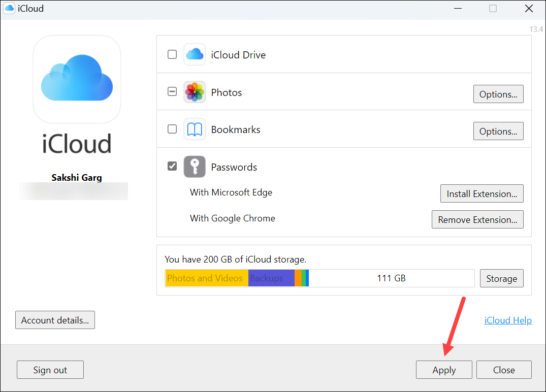The image size is (546, 392).
Task: Click the Bookmarks open-book icon
Action: click(x=195, y=129)
